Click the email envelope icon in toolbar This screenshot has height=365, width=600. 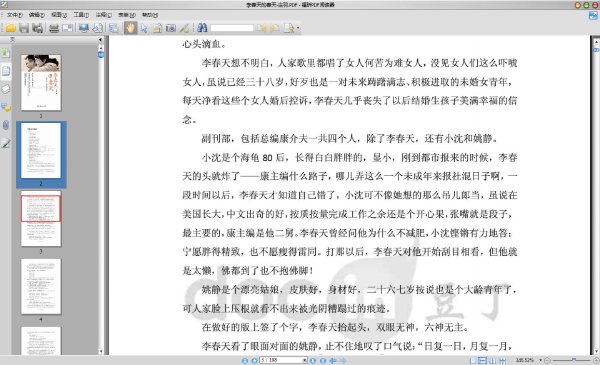pos(67,28)
